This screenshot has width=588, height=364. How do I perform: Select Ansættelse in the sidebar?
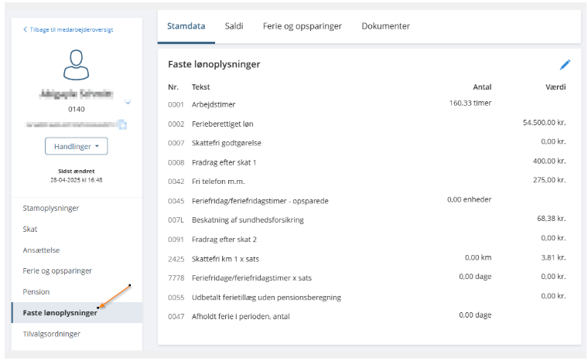coord(42,250)
